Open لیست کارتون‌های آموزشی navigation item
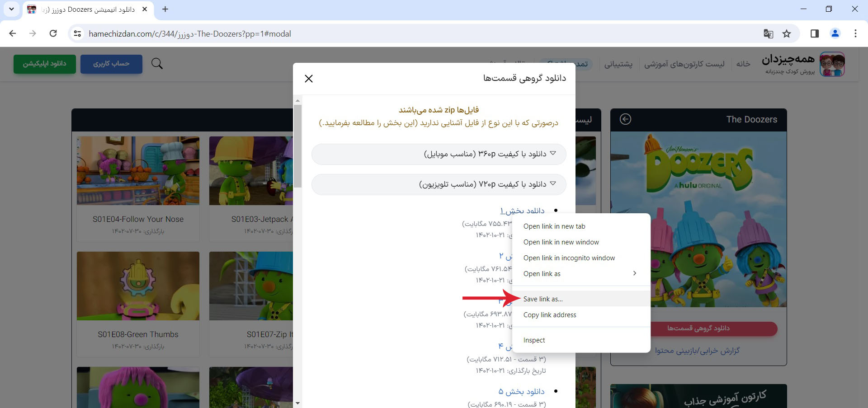 point(684,64)
